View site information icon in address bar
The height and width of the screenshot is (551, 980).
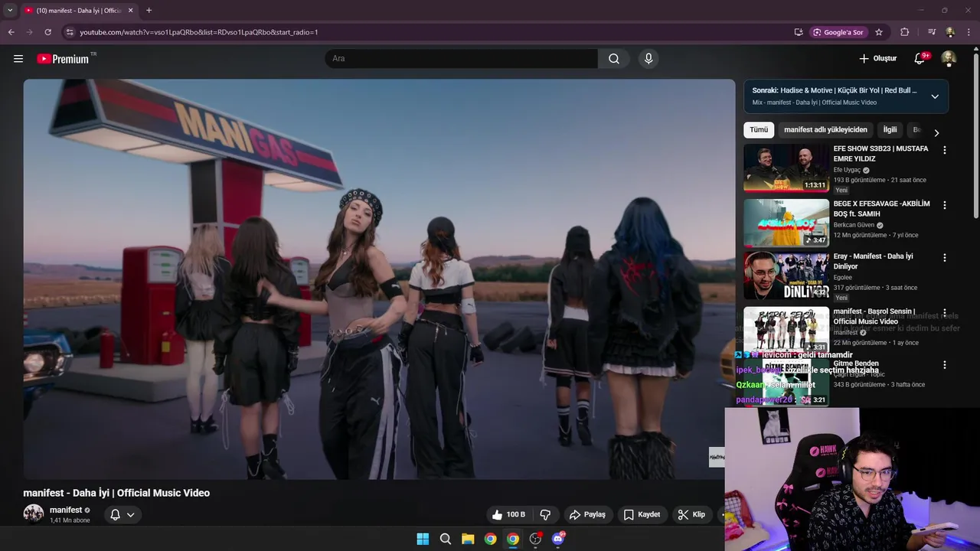click(70, 32)
